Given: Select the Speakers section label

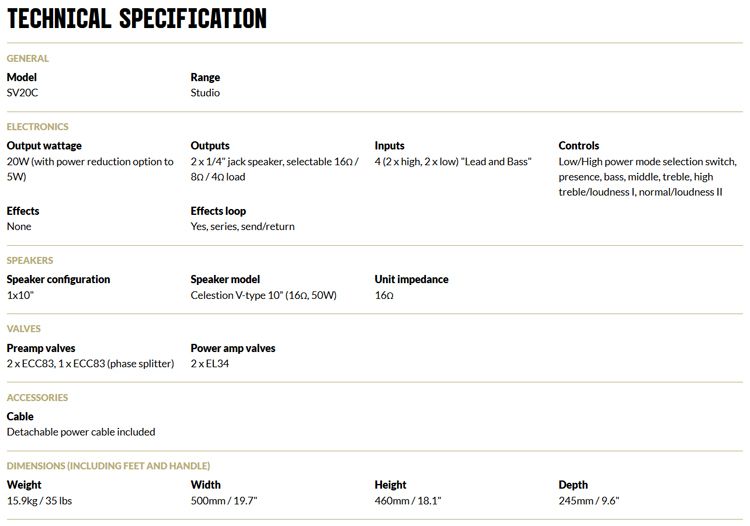Looking at the screenshot, I should coord(30,261).
